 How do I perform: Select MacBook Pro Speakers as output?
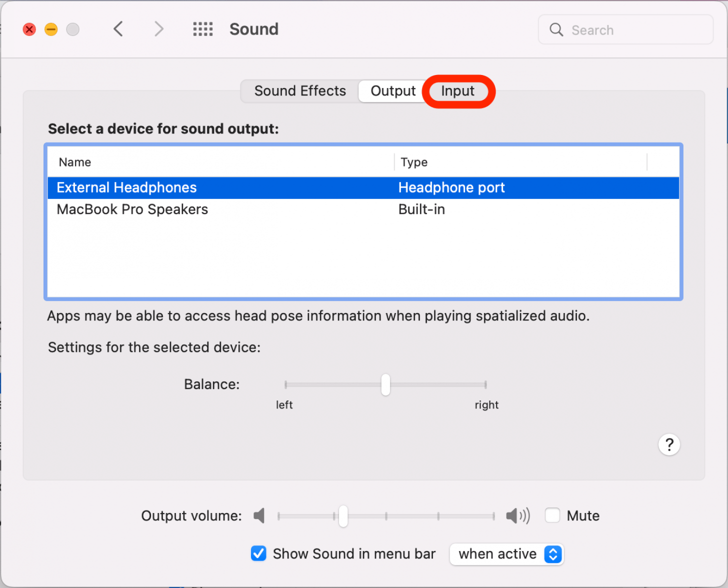coord(132,209)
